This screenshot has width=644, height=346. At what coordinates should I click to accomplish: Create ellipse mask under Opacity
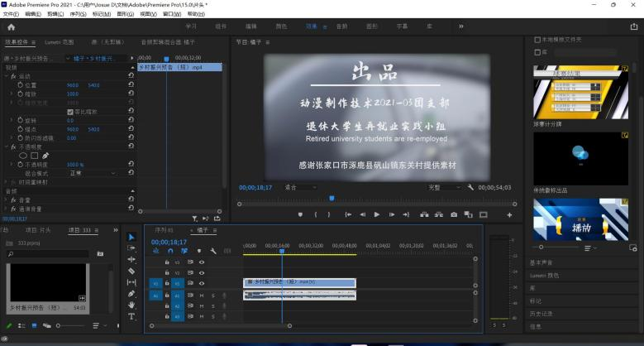pos(23,156)
